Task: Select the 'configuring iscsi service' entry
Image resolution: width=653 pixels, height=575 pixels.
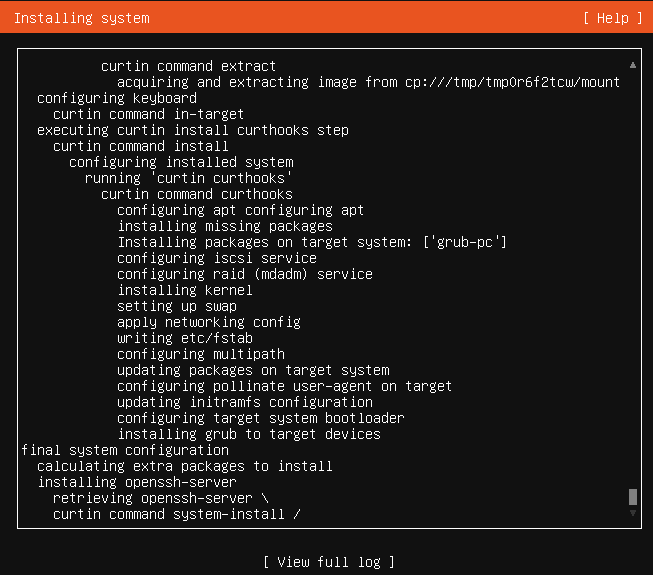Action: point(216,258)
